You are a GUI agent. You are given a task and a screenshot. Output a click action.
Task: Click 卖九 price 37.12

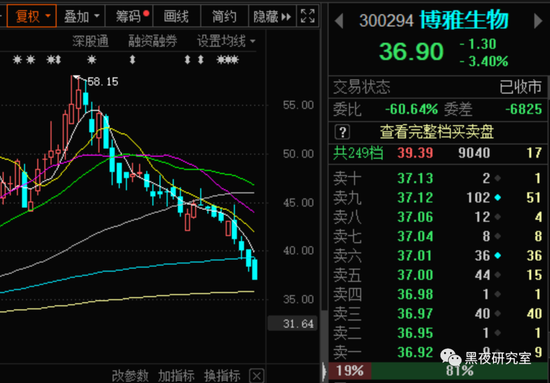click(x=415, y=198)
